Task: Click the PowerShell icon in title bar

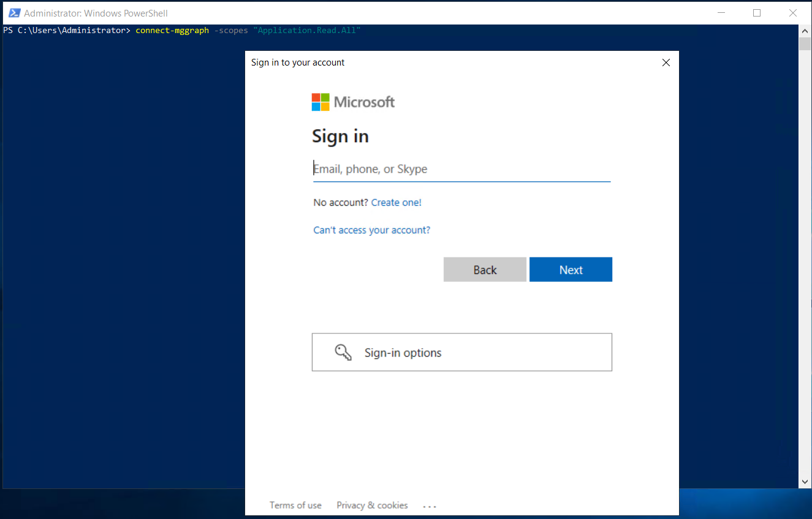Action: [14, 13]
